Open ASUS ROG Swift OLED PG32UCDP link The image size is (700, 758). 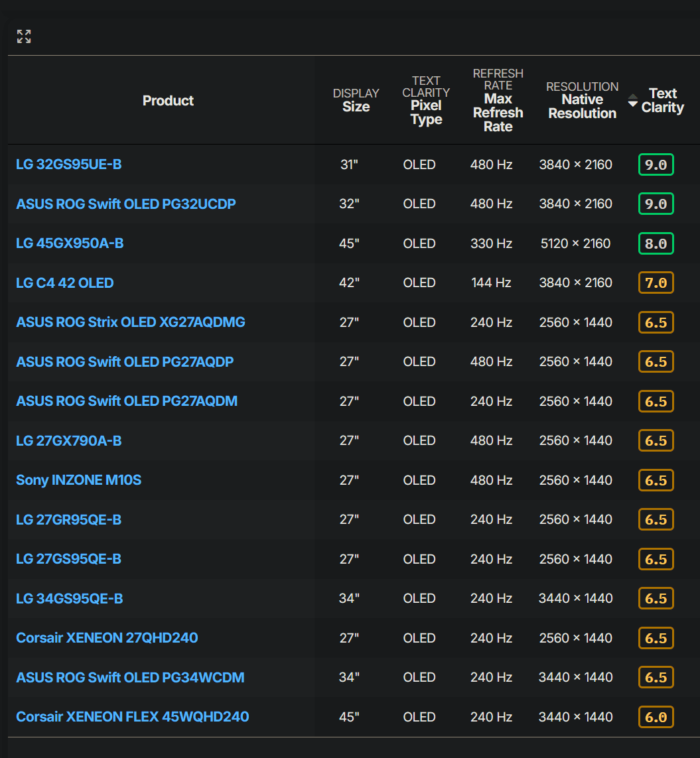pos(126,204)
